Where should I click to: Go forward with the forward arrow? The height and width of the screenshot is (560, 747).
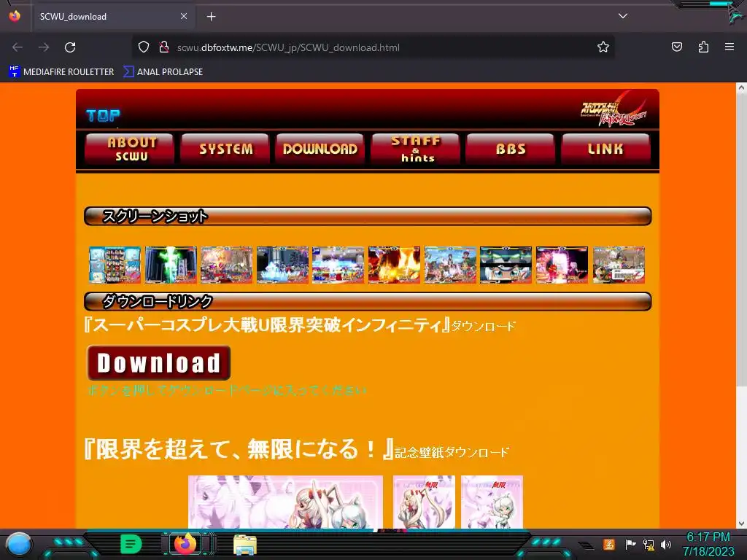tap(44, 47)
